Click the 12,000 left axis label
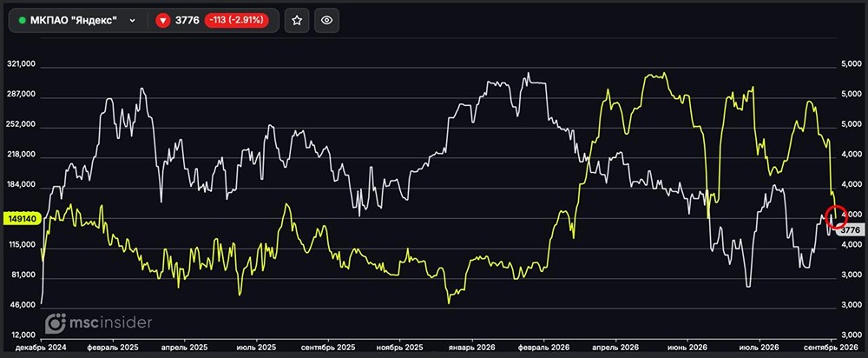The image size is (868, 358). (23, 335)
